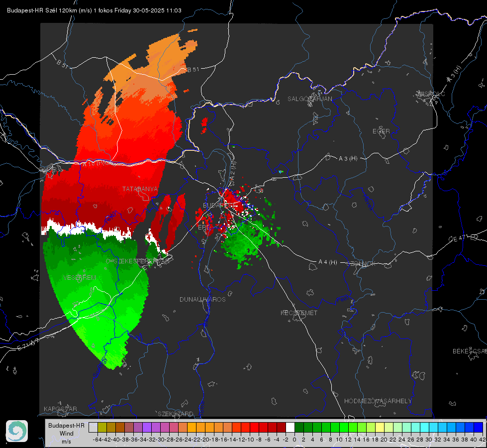
Task: Click the VESZPRÉM city label
Action: coord(80,277)
